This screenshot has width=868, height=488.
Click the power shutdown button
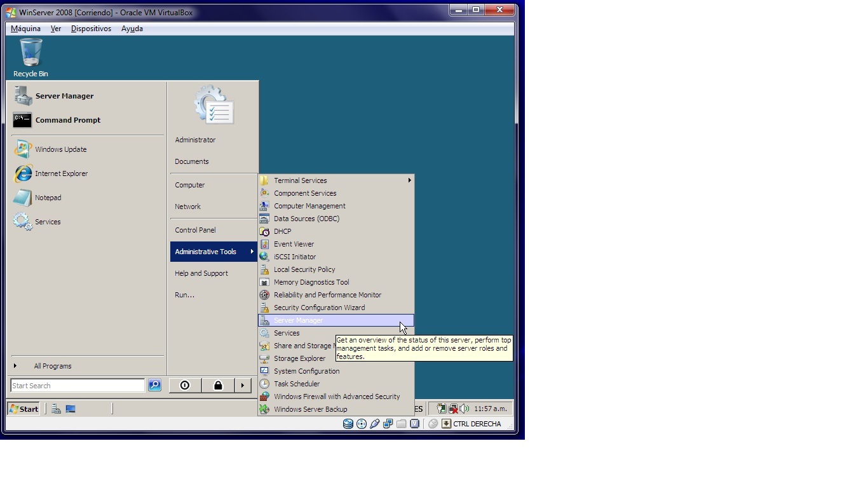pos(185,385)
